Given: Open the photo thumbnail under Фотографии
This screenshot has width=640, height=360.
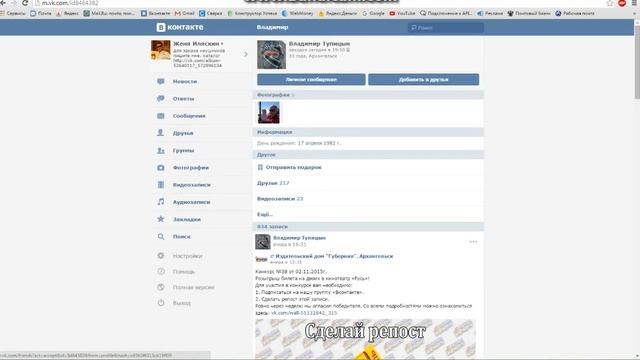Looking at the screenshot, I should (x=269, y=112).
